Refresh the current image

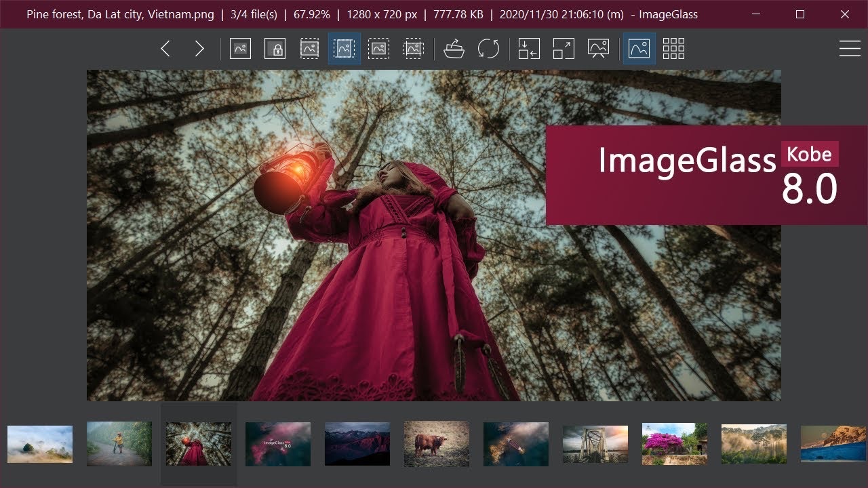pos(488,49)
